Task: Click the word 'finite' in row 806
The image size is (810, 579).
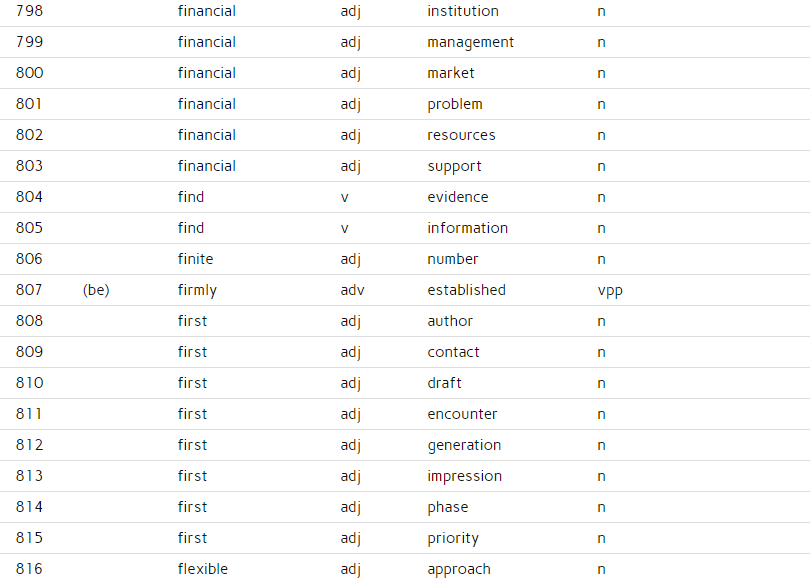Action: [195, 259]
